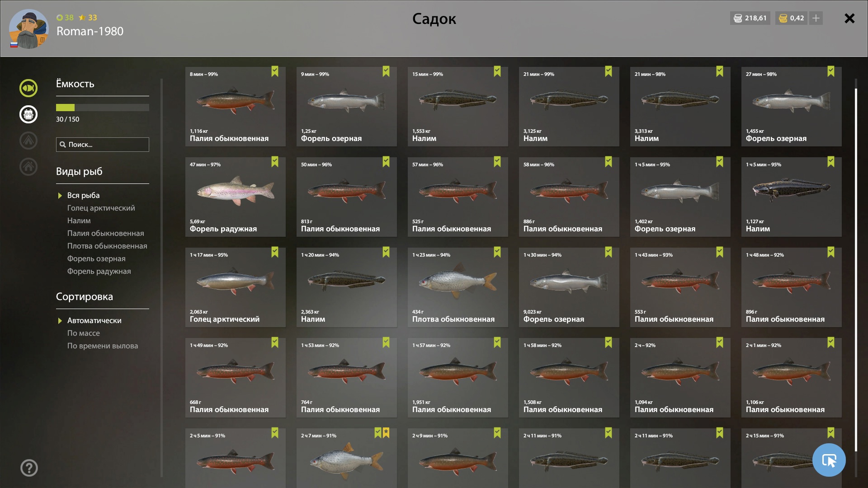Toggle bookmark flag on 9,023 кг Форель озерная
The image size is (868, 488).
click(x=609, y=252)
